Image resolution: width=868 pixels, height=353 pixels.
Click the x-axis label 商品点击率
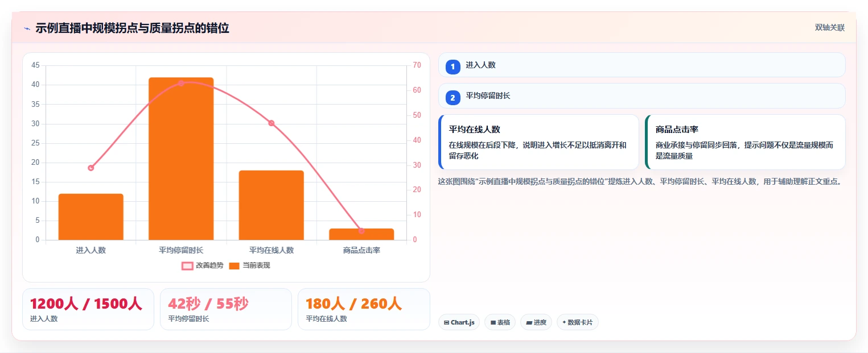click(x=361, y=250)
